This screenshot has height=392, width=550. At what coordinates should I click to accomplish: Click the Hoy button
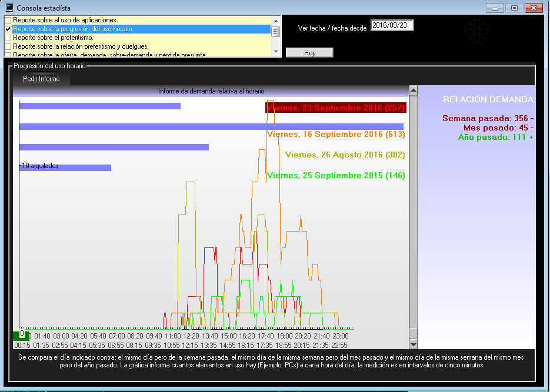(x=309, y=52)
